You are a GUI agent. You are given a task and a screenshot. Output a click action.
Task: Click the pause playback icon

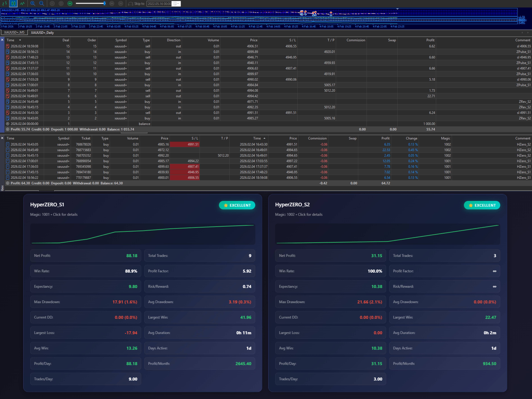(x=52, y=3)
